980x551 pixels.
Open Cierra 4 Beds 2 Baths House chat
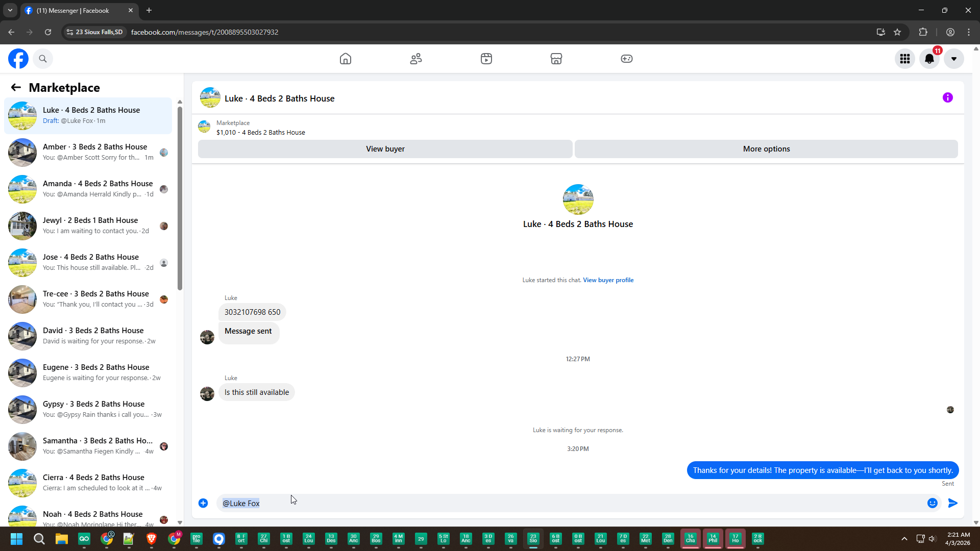(88, 483)
